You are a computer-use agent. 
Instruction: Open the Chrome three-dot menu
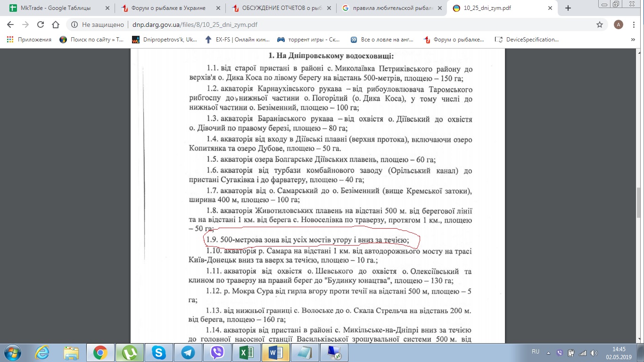point(634,25)
